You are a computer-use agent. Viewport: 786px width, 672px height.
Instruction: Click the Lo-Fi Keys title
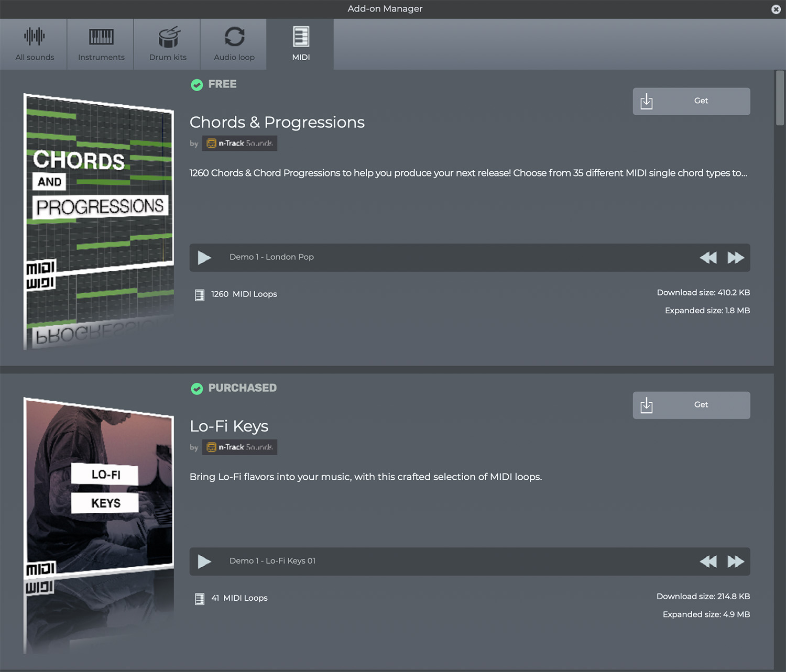pos(229,426)
